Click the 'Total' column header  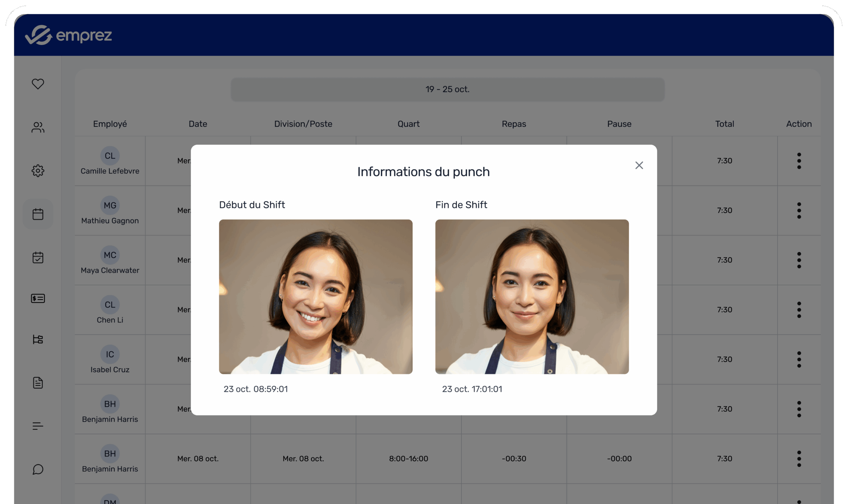(724, 124)
